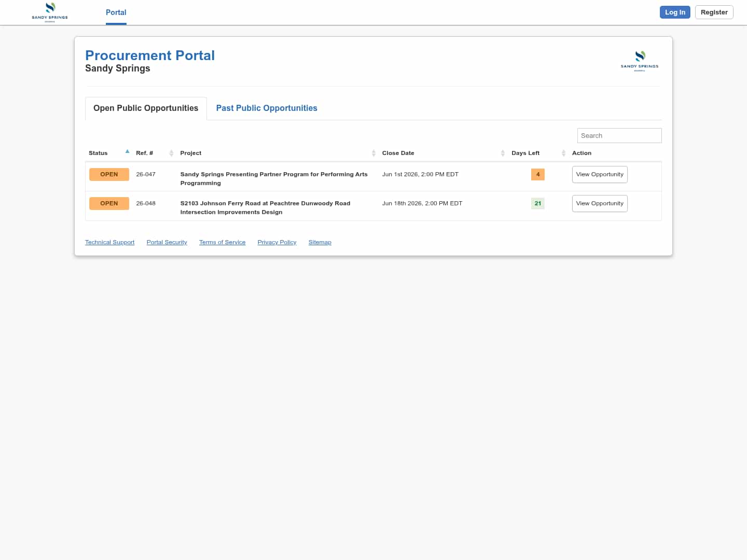Click the Sandy Springs logo in the top navigation bar
The width and height of the screenshot is (747, 560).
click(50, 12)
